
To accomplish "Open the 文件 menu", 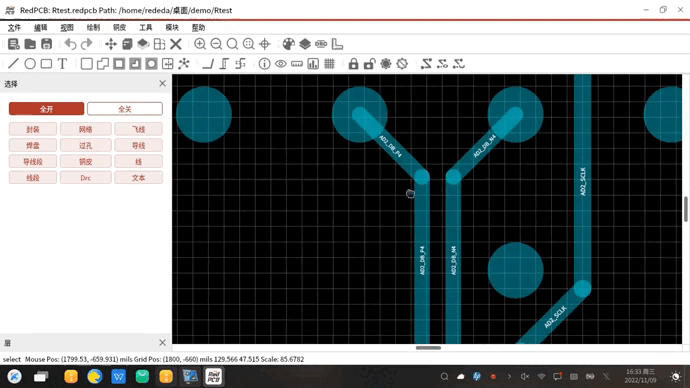I will [x=14, y=27].
